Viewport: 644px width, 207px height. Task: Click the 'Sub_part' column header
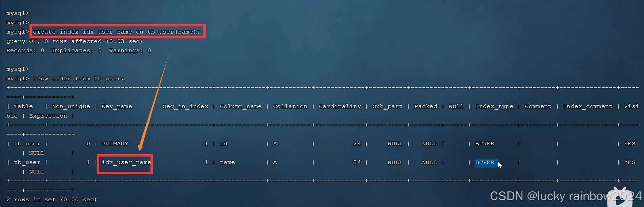pos(387,106)
